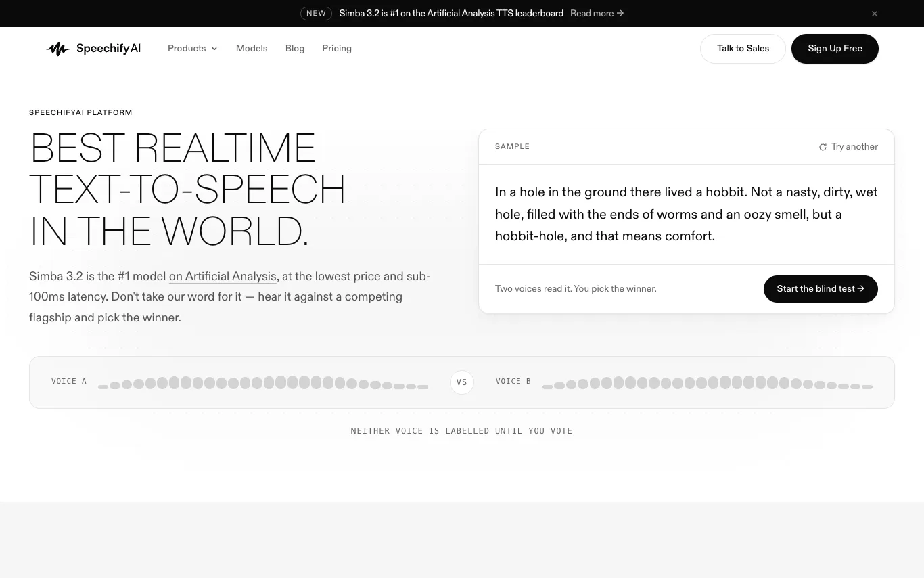Start the blind test
This screenshot has width=924, height=578.
point(821,289)
